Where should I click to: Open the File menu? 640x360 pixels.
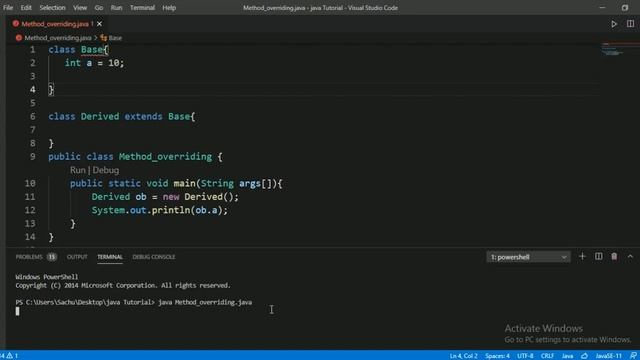(8, 8)
